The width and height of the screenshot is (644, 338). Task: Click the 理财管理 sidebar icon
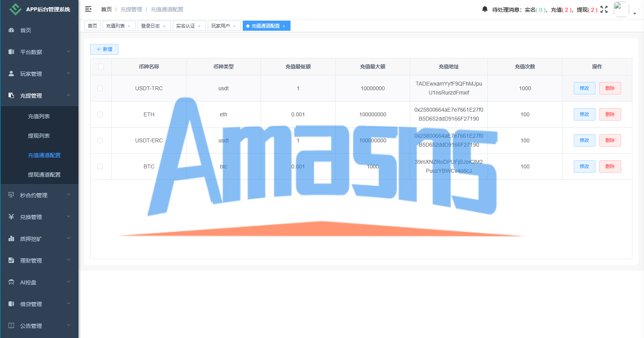tap(11, 260)
